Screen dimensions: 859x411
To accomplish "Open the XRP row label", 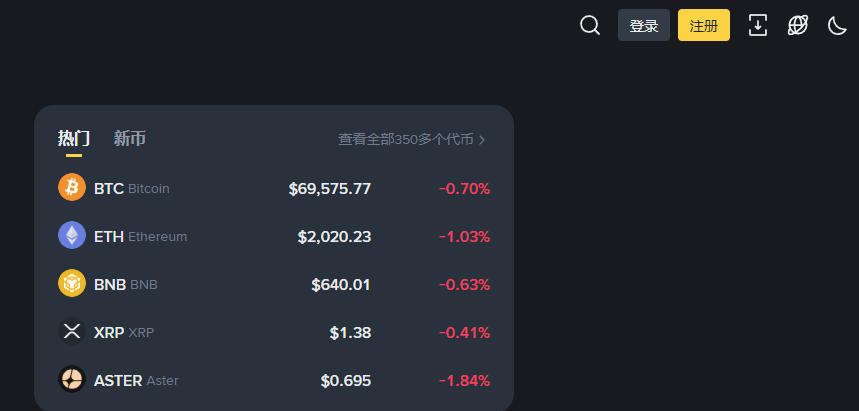I will [x=124, y=333].
